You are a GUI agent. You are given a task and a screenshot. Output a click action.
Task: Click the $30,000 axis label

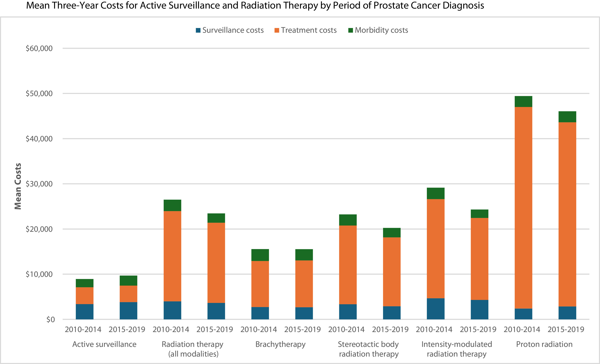[x=39, y=184]
